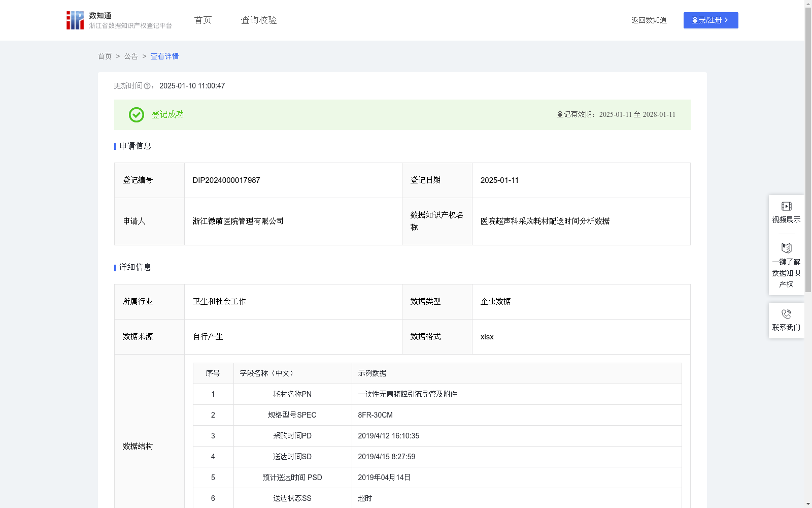This screenshot has width=812, height=508.
Task: Click the 数据结构 row label
Action: (x=138, y=447)
